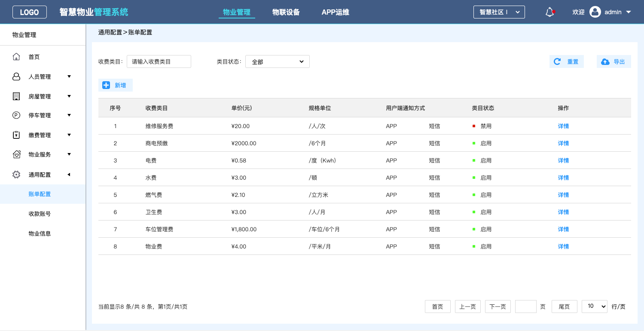Viewport: 644px width, 331px height.
Task: Go to first page with 首页 pagination button
Action: [x=438, y=306]
